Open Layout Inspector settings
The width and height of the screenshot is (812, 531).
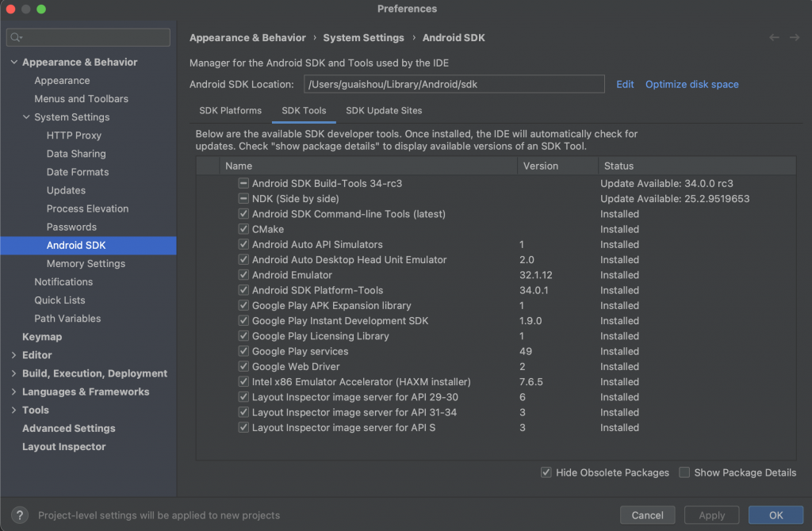point(63,447)
